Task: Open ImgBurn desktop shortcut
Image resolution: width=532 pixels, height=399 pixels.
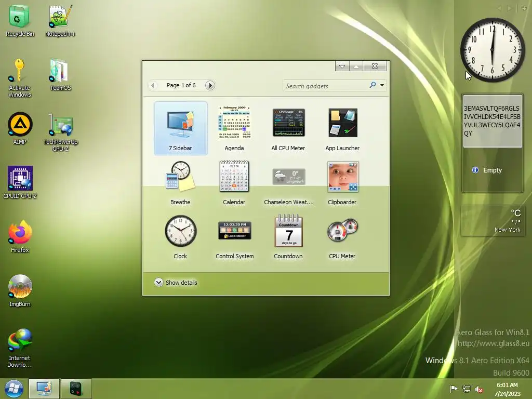Action: 20,290
